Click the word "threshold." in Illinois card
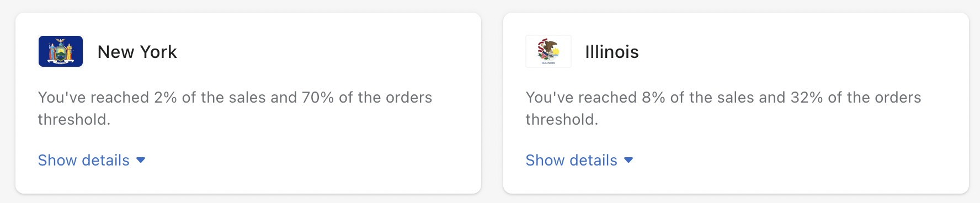Screen dimensions: 980x203 tap(562, 120)
